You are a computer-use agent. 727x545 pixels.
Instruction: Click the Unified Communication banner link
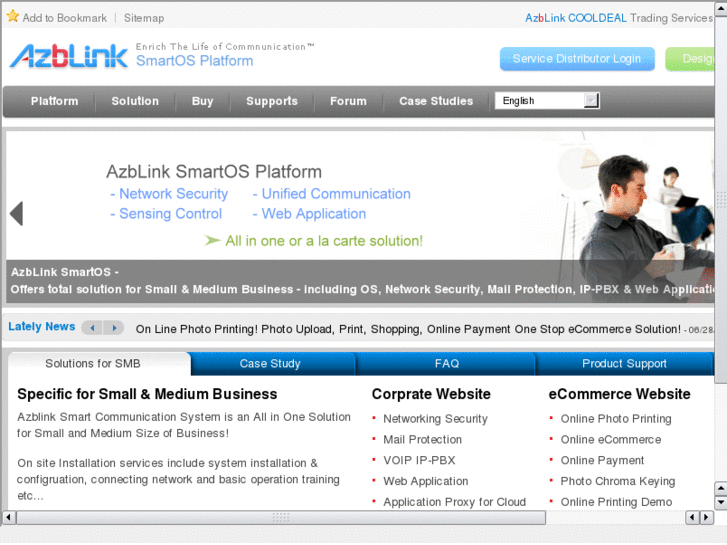pyautogui.click(x=332, y=193)
